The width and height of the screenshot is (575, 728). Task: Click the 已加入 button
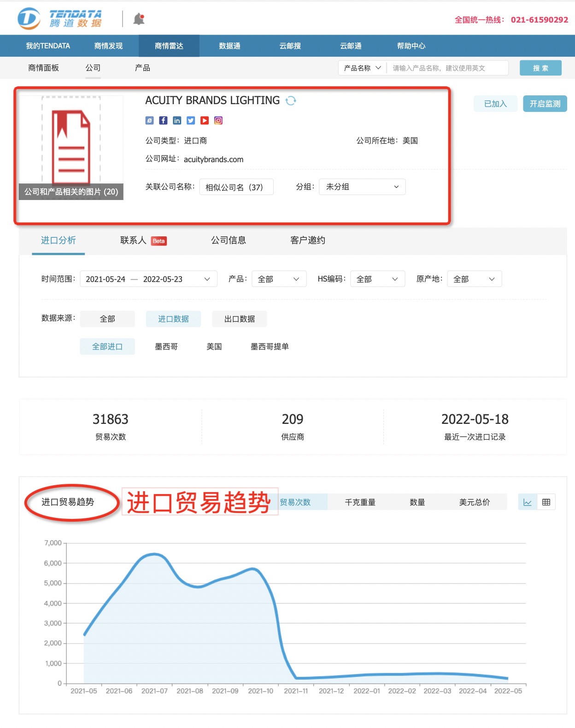point(495,104)
